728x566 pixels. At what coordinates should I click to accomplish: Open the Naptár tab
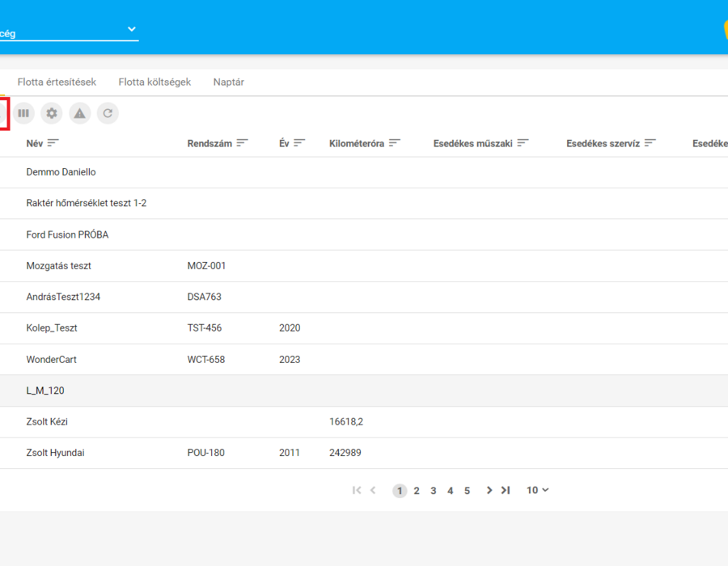pos(228,82)
